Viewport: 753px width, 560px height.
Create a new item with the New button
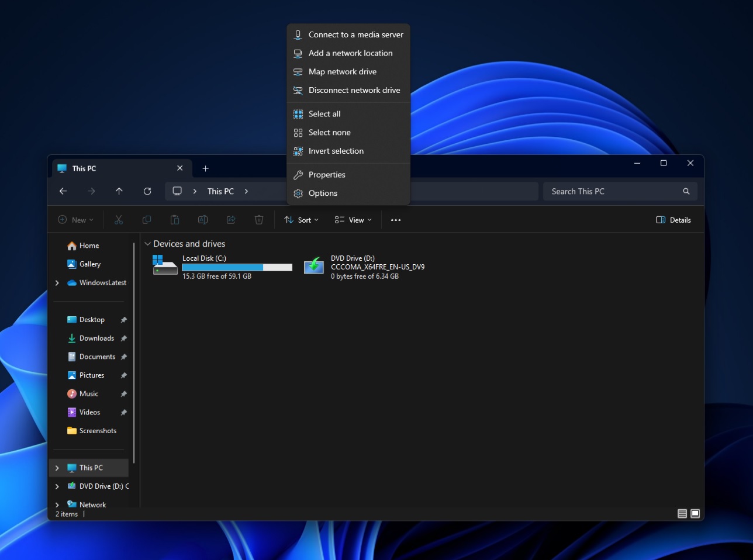coord(75,220)
